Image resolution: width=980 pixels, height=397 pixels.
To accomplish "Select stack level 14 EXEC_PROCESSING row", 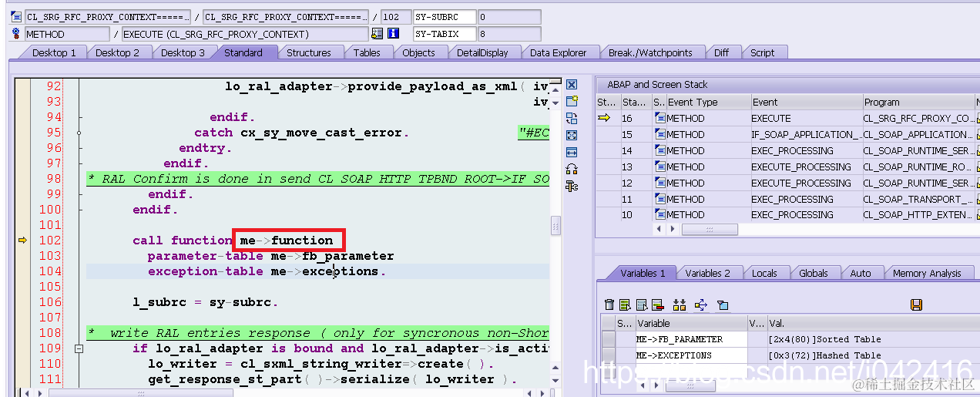I will pos(786,150).
